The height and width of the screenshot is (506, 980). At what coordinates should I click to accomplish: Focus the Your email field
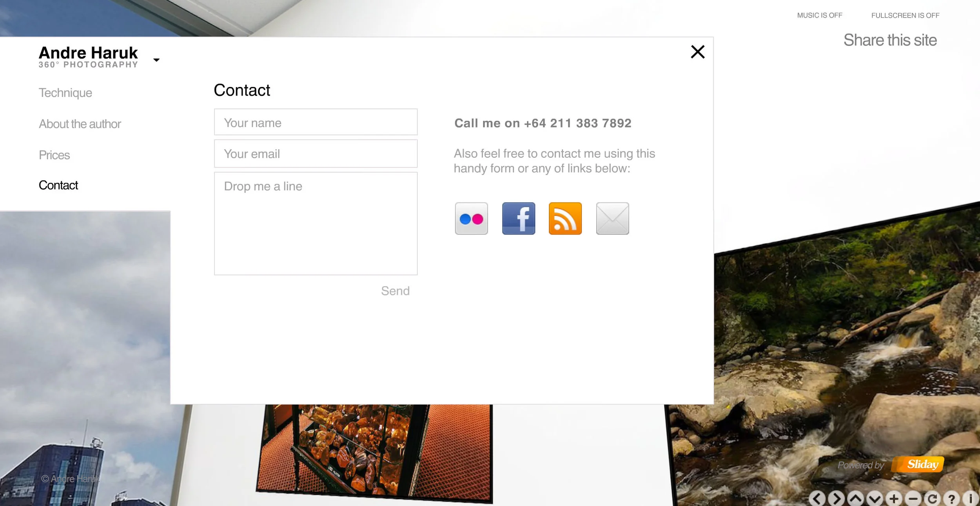click(x=316, y=154)
